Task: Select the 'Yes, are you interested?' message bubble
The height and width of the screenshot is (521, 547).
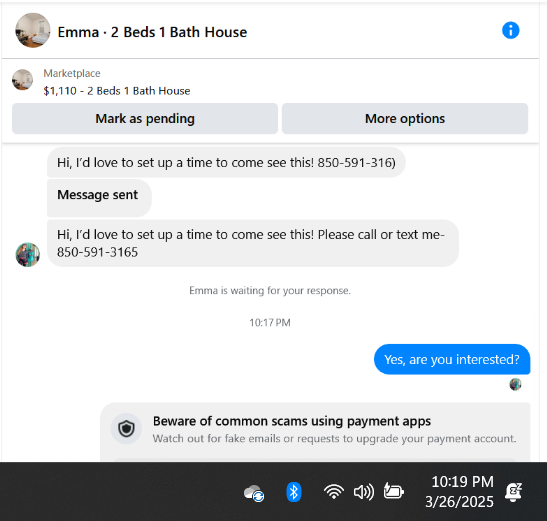Action: coord(452,359)
